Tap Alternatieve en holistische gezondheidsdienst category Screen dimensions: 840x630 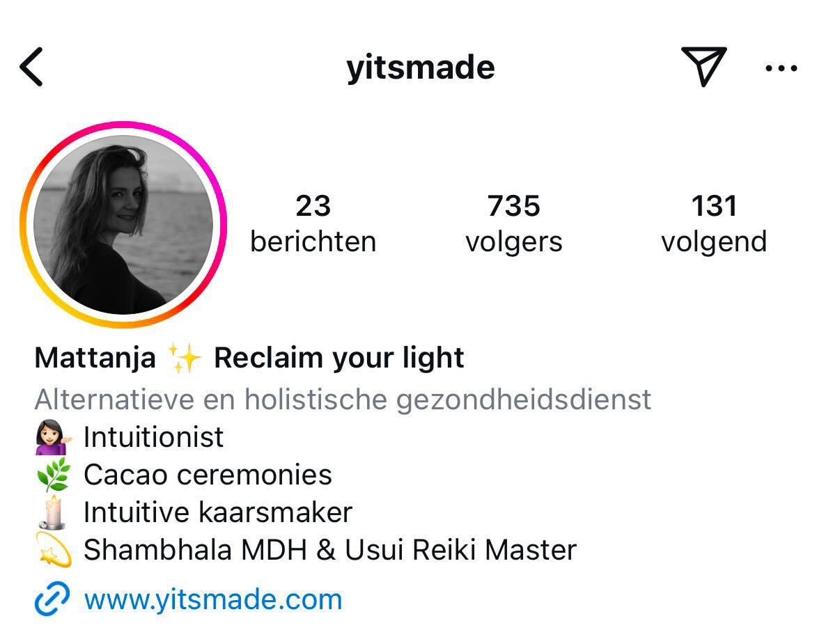click(343, 400)
